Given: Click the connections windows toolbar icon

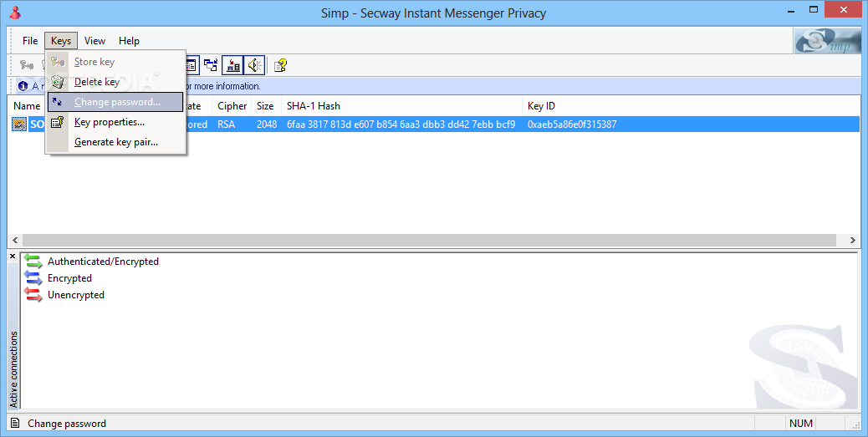Looking at the screenshot, I should (211, 65).
